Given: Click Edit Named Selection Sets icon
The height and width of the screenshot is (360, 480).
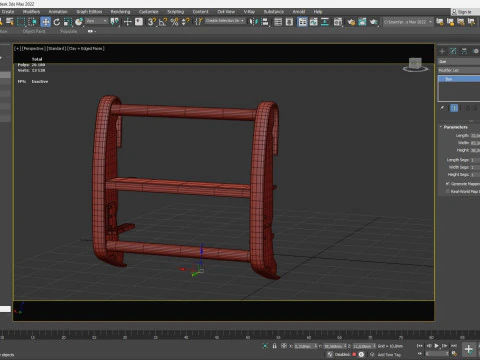Looking at the screenshot, I should pos(199,22).
